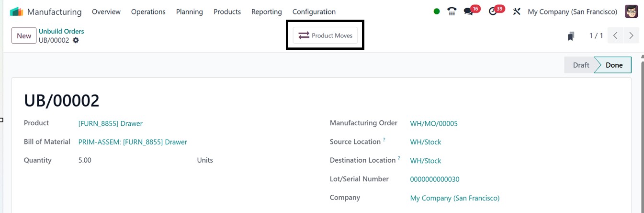Expand the Reporting menu
This screenshot has height=213, width=644.
point(267,12)
